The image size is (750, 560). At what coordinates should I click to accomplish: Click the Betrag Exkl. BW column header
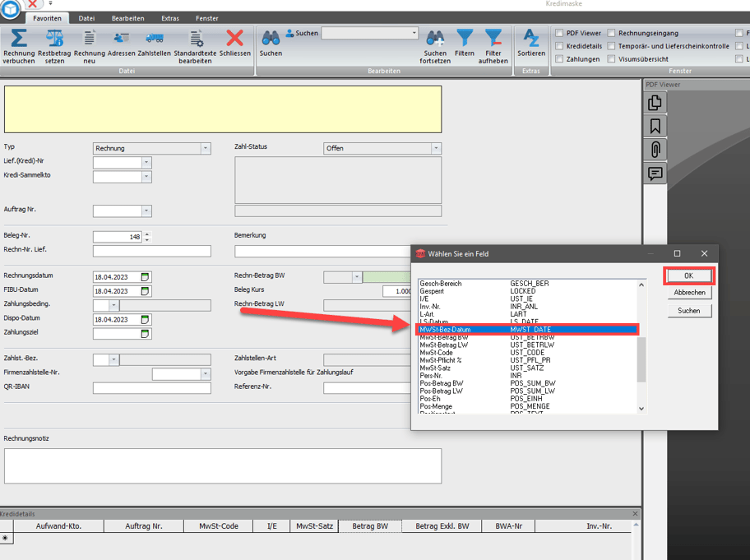[442, 526]
